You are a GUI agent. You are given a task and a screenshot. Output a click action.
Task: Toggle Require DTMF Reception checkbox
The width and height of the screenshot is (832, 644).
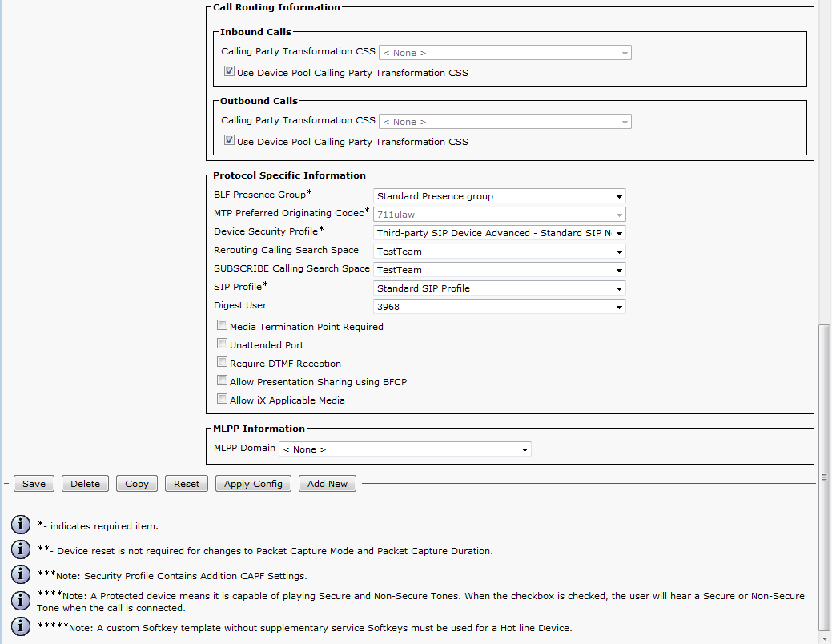click(222, 363)
